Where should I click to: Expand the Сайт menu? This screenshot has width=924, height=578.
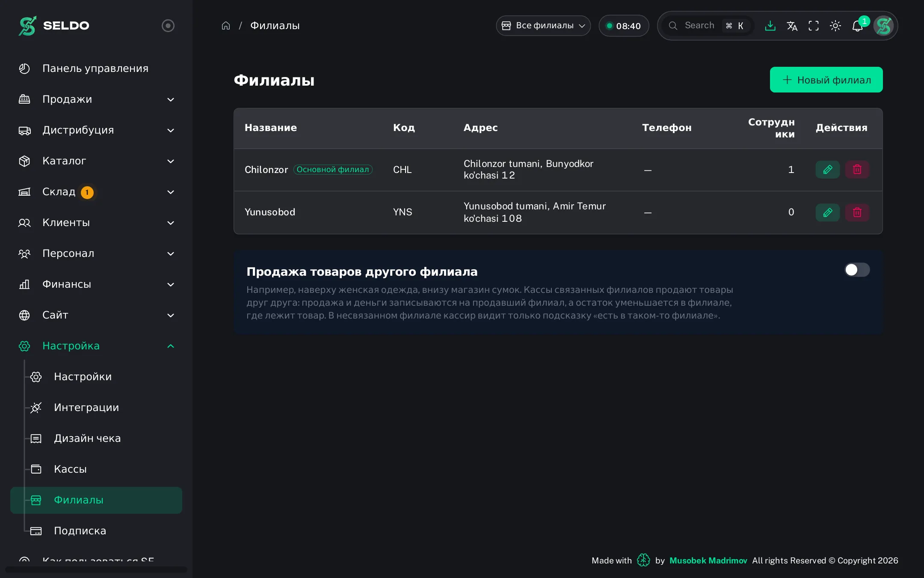(x=96, y=315)
